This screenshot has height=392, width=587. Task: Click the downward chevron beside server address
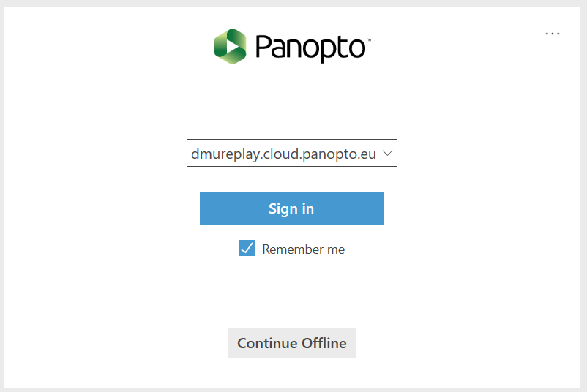pos(387,153)
